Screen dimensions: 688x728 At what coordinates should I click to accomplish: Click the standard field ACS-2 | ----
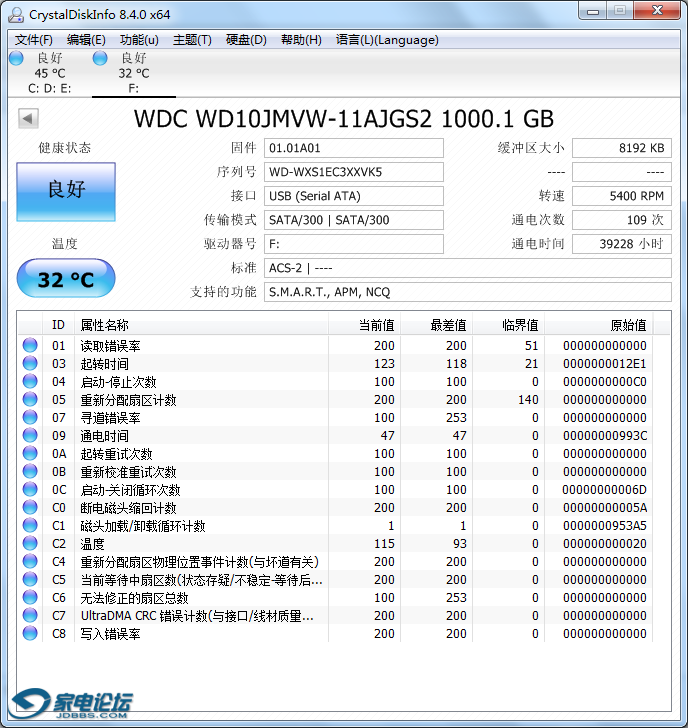468,268
